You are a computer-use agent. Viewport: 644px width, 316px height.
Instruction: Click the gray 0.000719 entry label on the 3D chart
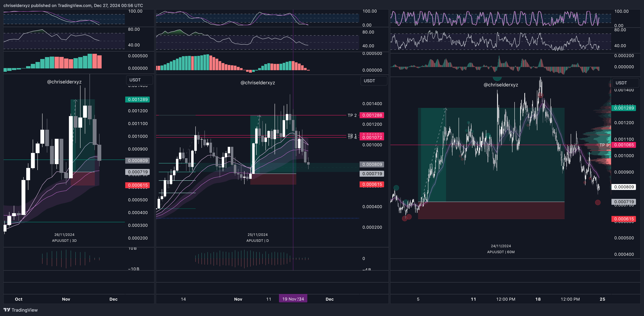137,172
